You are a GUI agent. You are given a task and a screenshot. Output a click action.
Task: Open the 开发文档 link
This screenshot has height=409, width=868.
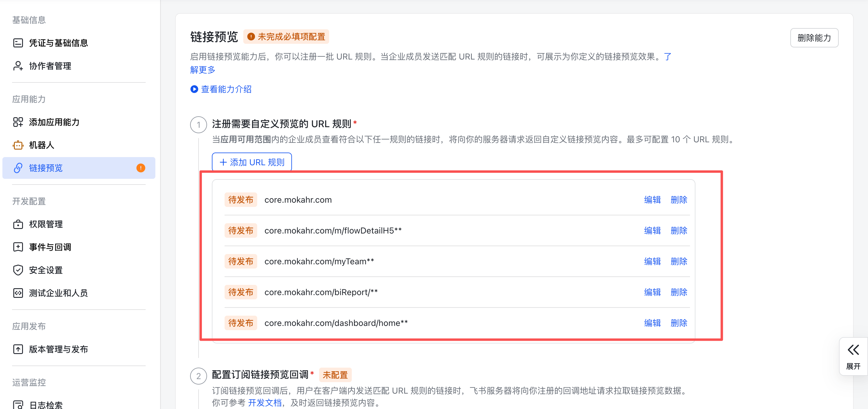[x=264, y=403]
